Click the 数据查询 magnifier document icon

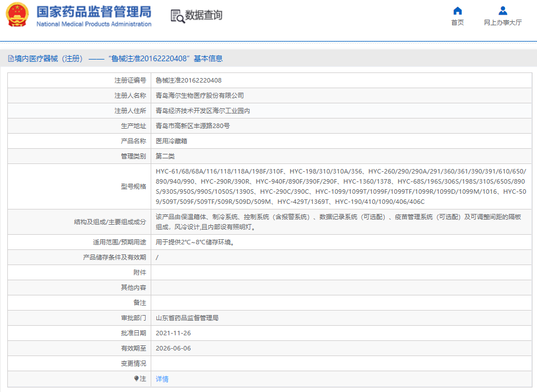178,16
